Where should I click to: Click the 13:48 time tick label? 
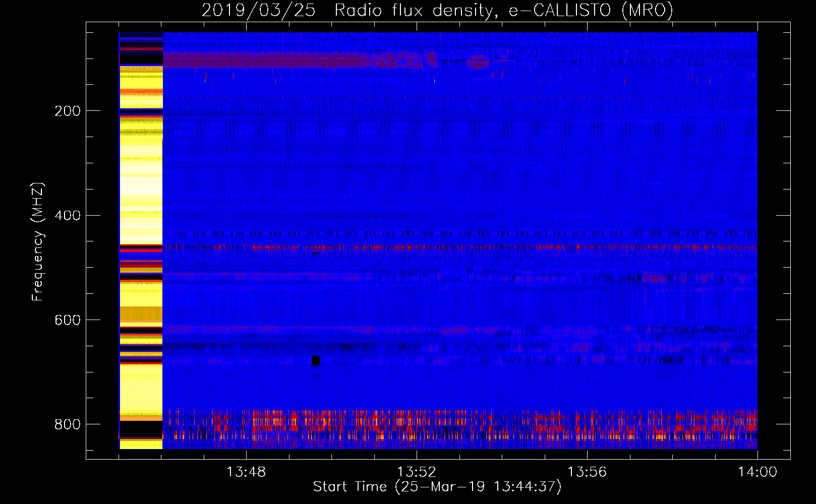pos(246,472)
